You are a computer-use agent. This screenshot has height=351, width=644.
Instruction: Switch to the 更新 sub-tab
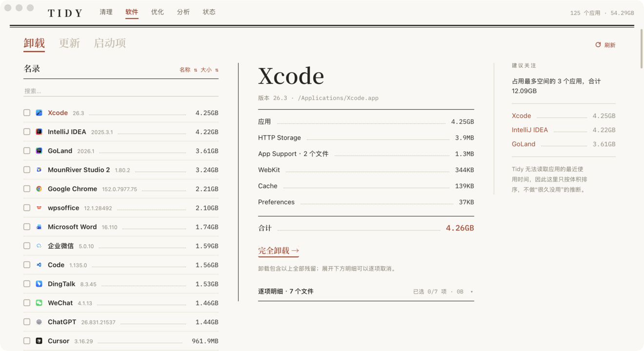(69, 43)
